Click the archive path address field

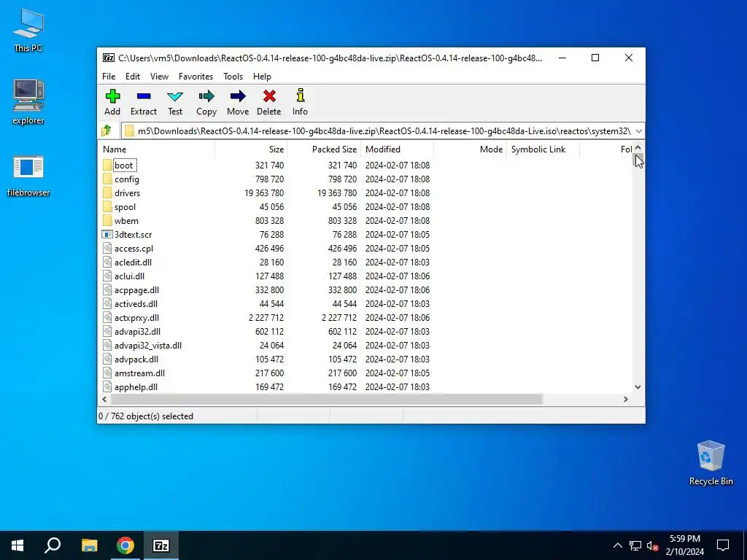pyautogui.click(x=378, y=131)
